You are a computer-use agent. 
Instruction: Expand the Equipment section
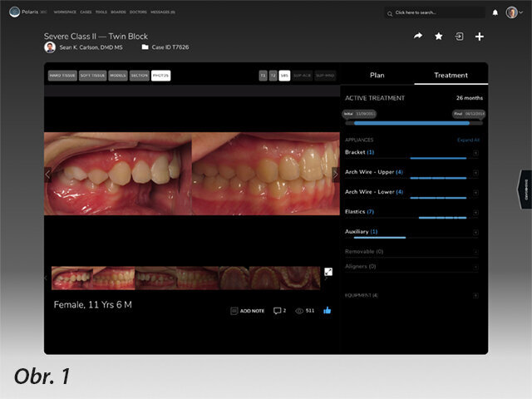pos(475,295)
